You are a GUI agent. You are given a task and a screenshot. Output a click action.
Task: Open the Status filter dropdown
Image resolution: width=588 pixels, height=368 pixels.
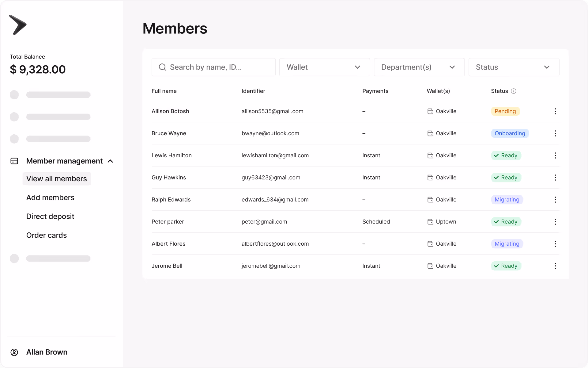tap(514, 67)
